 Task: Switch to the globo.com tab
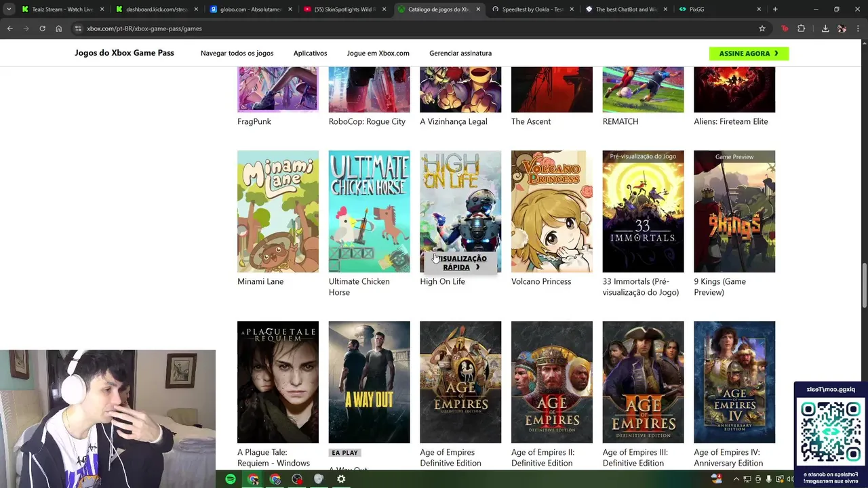(x=250, y=9)
